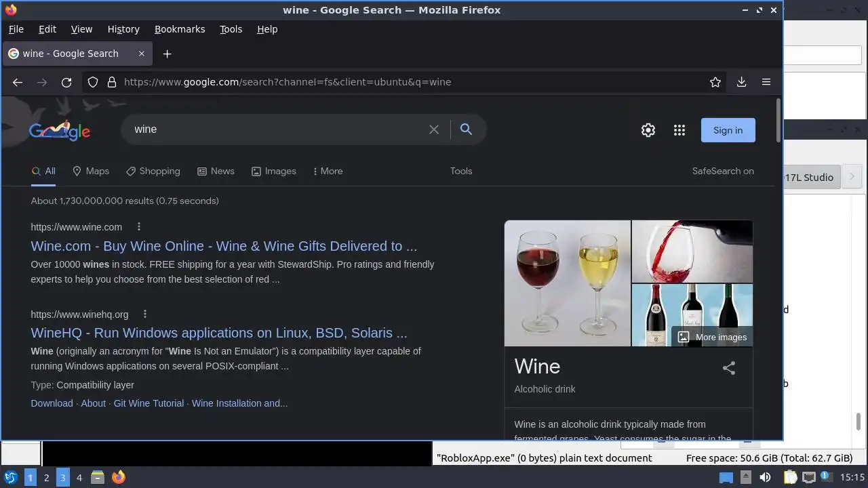Click the clipboard tray icon
The height and width of the screenshot is (488, 868).
(790, 477)
